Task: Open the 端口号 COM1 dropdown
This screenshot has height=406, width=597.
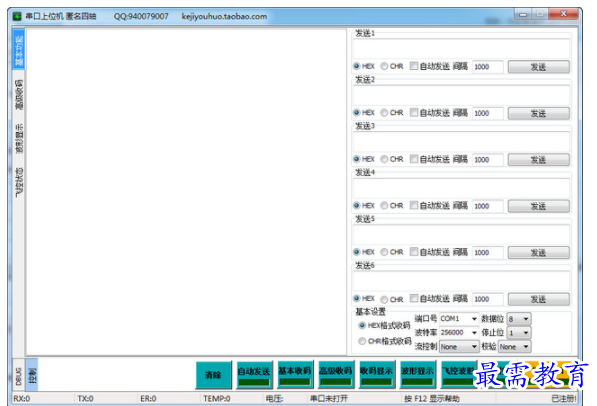Action: pos(458,319)
